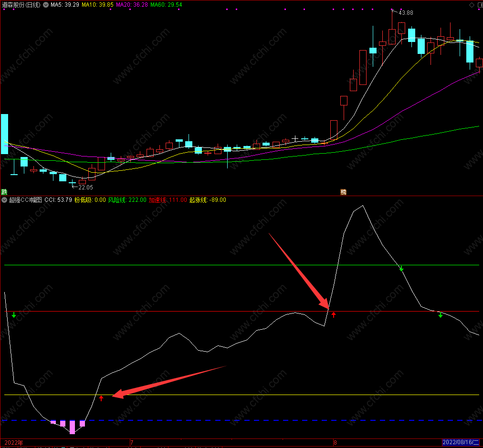
Task: Click the leftmost green down arrow under 加速线
Action: [14, 315]
